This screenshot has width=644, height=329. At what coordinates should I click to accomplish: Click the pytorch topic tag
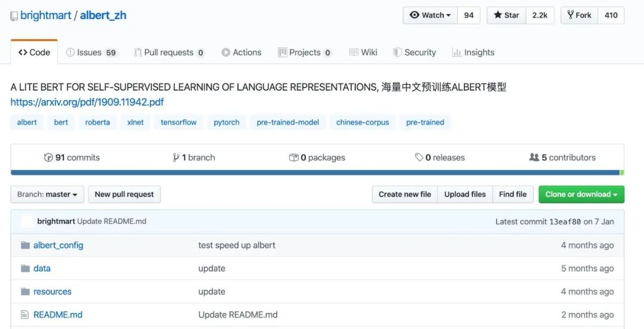227,122
